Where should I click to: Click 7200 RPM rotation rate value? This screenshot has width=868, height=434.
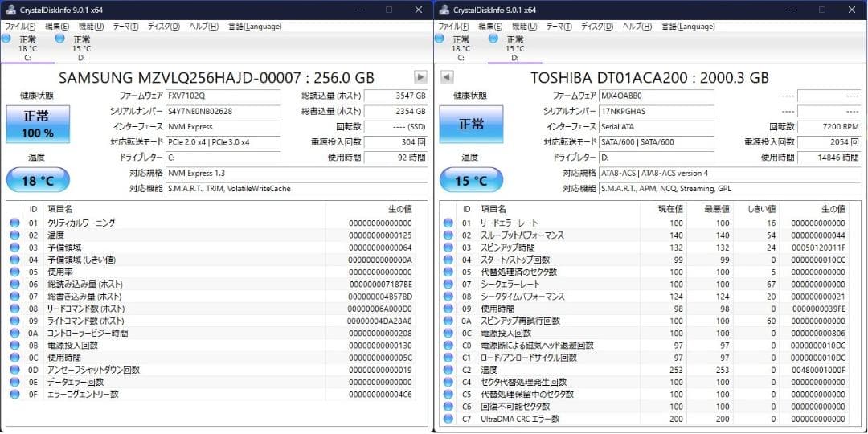pyautogui.click(x=829, y=126)
